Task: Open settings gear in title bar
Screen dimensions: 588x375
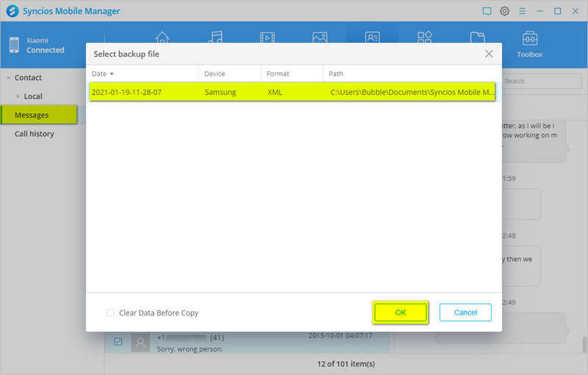Action: point(504,11)
